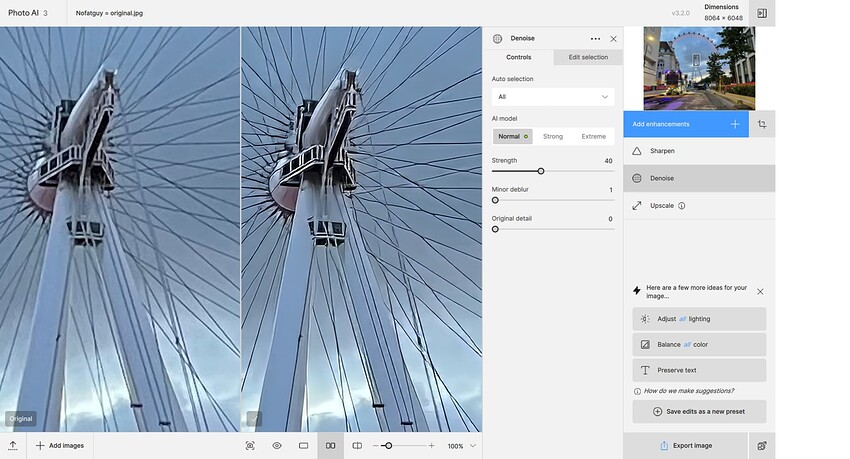
Task: Click Preserve text suggestion
Action: click(699, 370)
